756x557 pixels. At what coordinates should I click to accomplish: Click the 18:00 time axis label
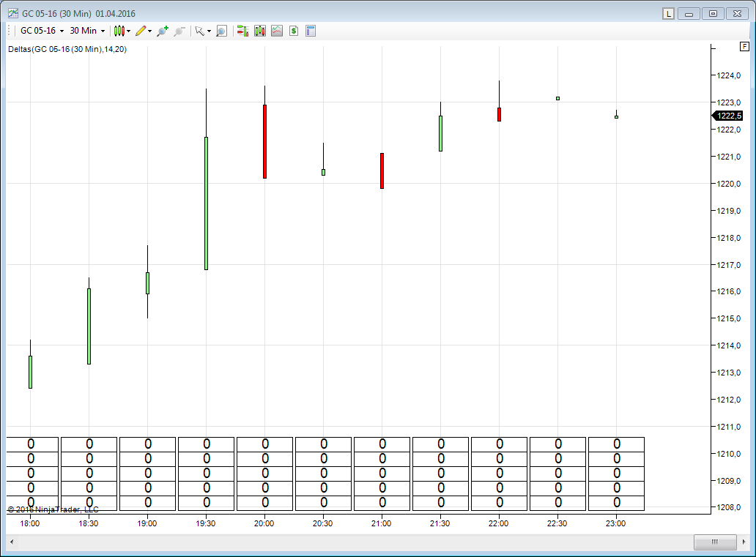(x=30, y=523)
